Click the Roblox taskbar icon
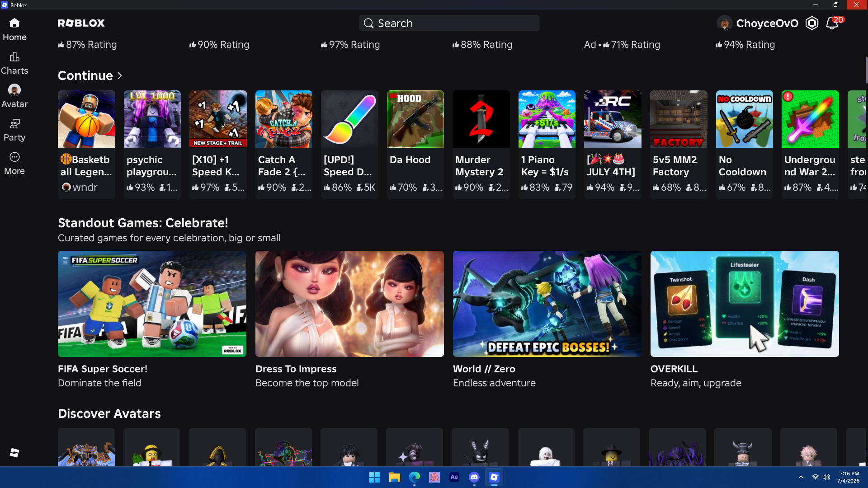Viewport: 868px width, 488px height. tap(494, 477)
